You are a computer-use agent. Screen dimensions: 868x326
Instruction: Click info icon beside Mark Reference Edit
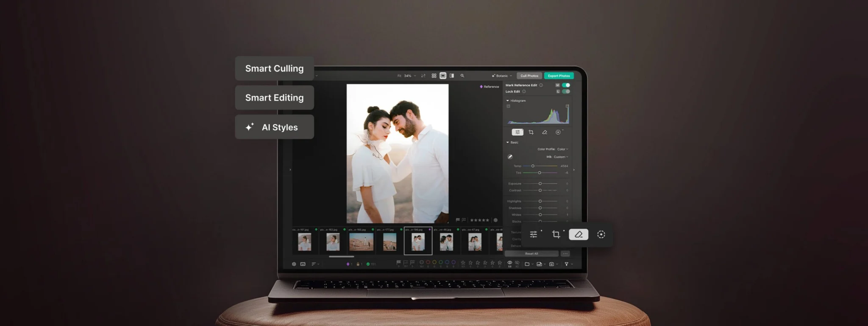pyautogui.click(x=541, y=85)
